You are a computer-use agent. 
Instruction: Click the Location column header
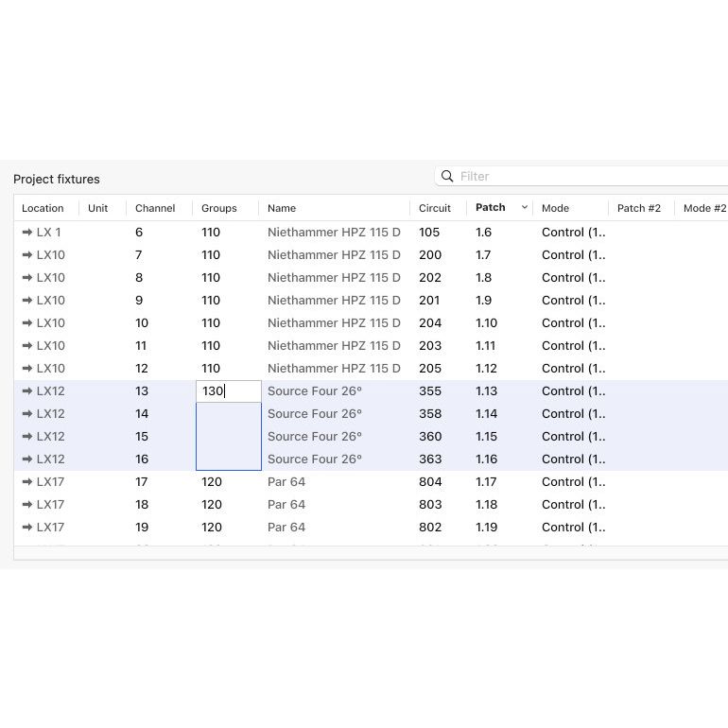[43, 208]
